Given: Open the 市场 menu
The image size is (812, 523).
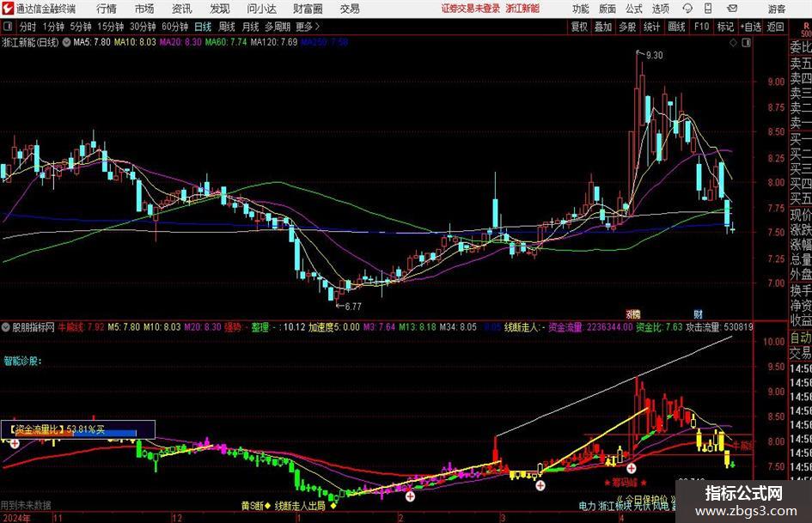Looking at the screenshot, I should [144, 9].
